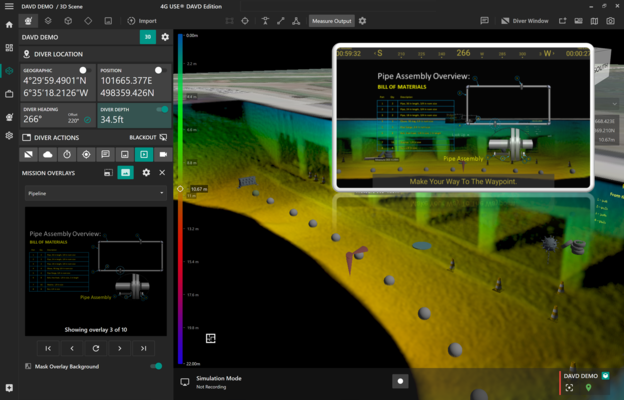Screen dimensions: 624x400
Task: Open the Pipeline overlay dropdown
Action: coord(96,193)
